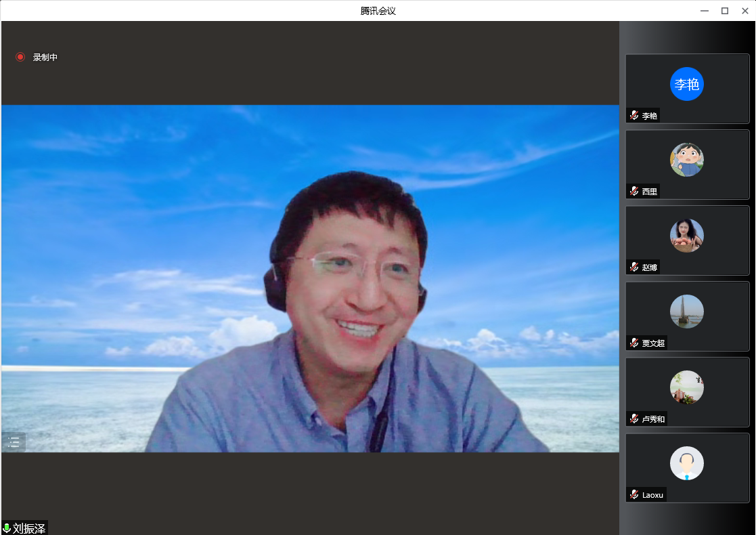Click the 赵博 participant photo thumbnail
The width and height of the screenshot is (756, 535).
687,236
